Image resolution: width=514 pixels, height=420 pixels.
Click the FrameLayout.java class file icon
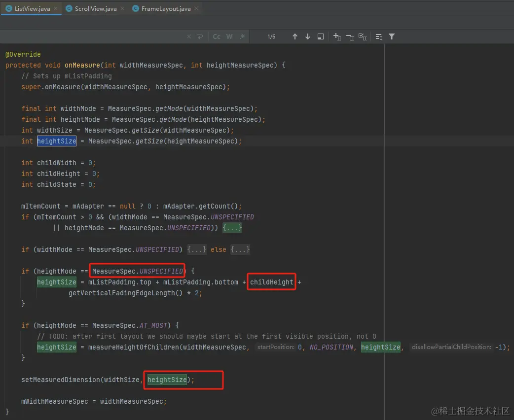pos(135,8)
